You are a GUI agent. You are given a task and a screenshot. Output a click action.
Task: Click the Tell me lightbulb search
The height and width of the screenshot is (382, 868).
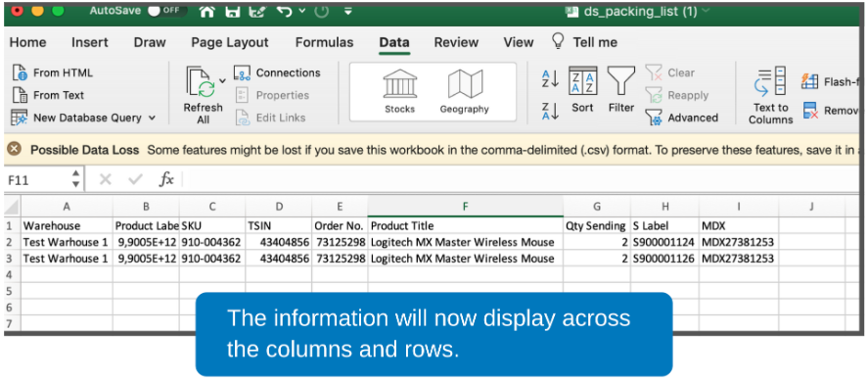point(584,43)
